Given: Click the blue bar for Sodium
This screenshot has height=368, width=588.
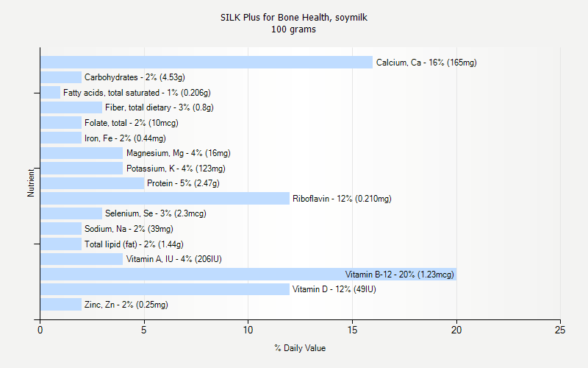Looking at the screenshot, I should (x=61, y=229).
